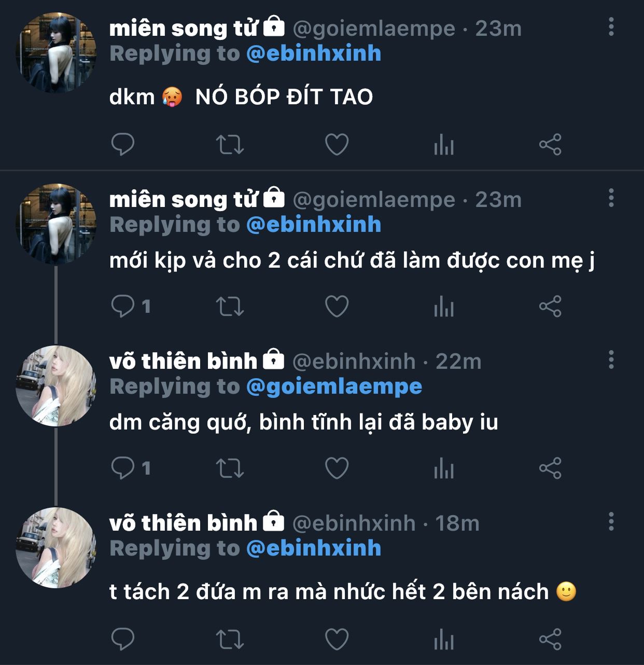View analytics of the first tweet
Viewport: 644px width, 665px height.
tap(444, 144)
